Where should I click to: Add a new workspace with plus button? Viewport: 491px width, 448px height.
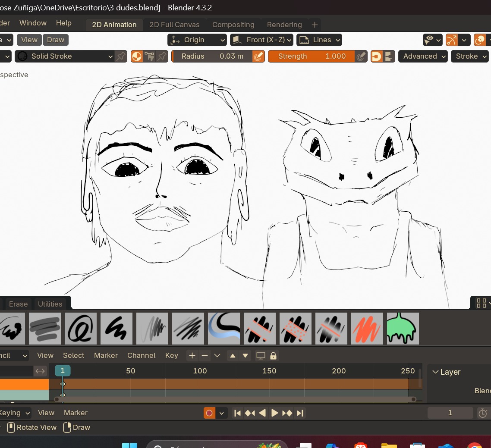pyautogui.click(x=315, y=25)
